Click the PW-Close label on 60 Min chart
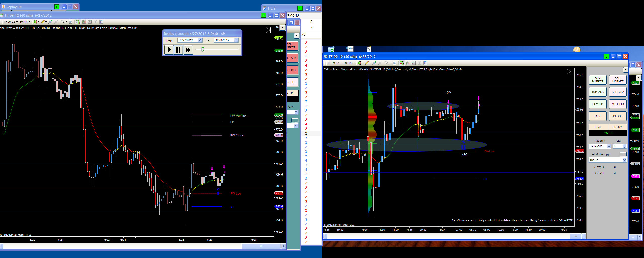This screenshot has width=644, height=258. 237,135
